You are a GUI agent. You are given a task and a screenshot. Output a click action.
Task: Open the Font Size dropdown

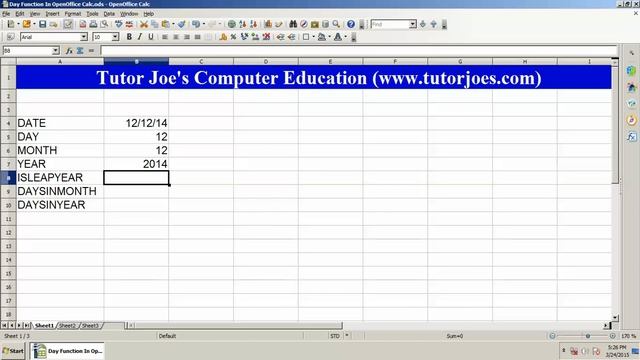[116, 37]
